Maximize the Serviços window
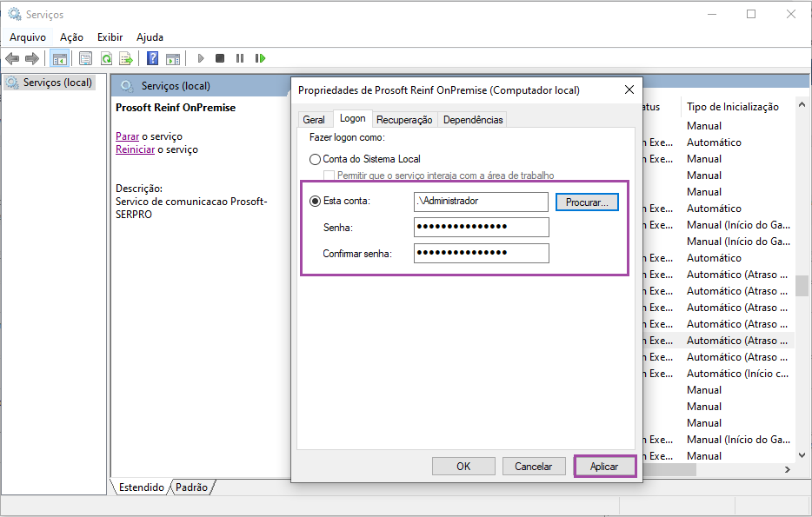The height and width of the screenshot is (517, 812). (x=751, y=14)
